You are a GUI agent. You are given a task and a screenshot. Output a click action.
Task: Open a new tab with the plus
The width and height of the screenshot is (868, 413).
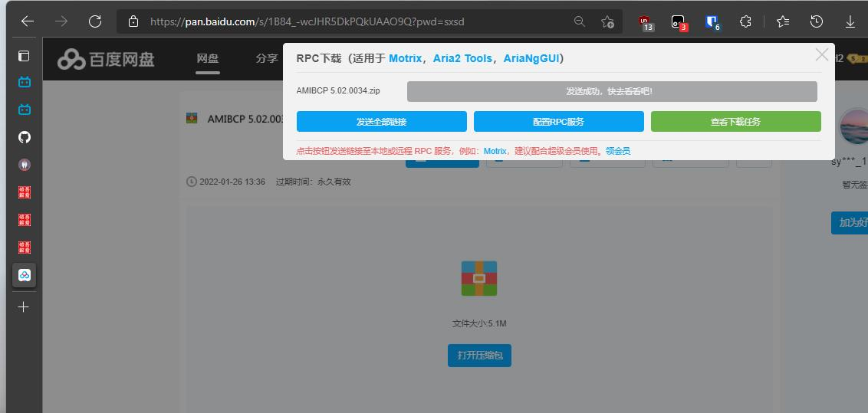tap(24, 306)
